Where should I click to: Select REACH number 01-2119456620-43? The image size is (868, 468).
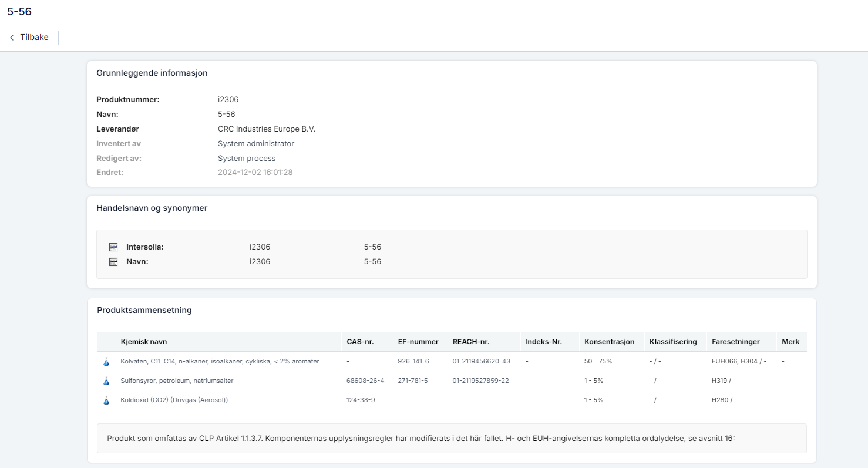pyautogui.click(x=481, y=362)
